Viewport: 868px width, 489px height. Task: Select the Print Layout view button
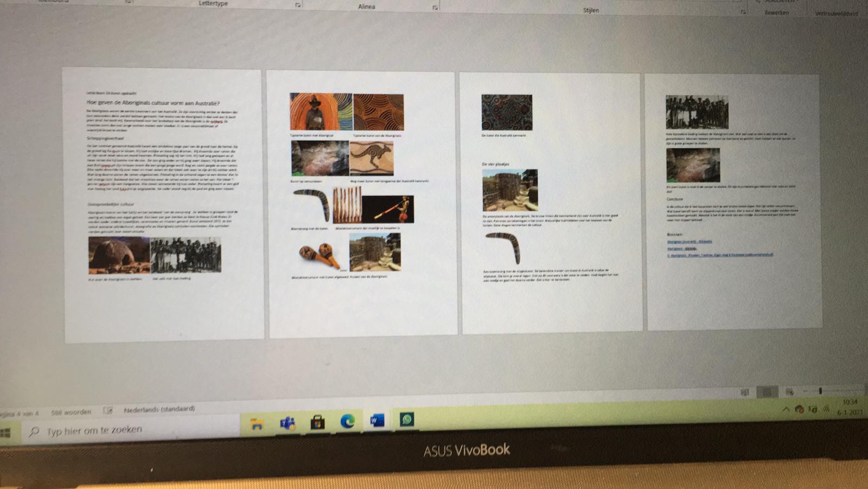tap(767, 392)
